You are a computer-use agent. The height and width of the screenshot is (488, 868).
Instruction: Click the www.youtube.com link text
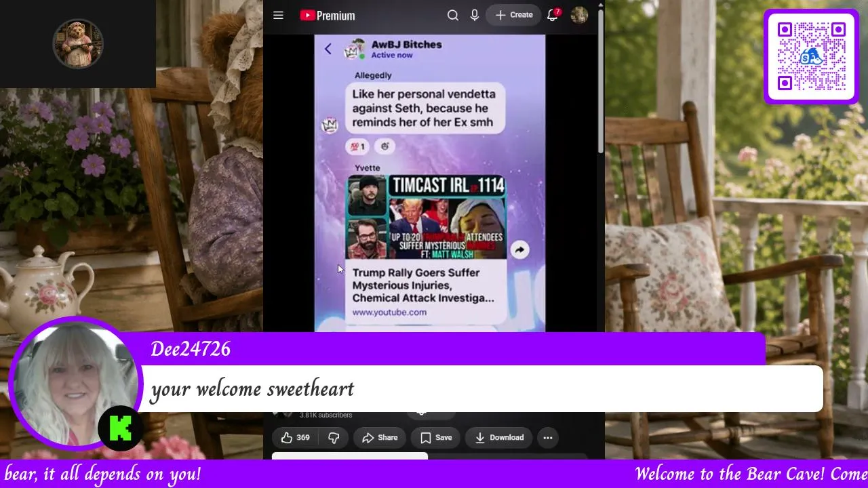389,312
